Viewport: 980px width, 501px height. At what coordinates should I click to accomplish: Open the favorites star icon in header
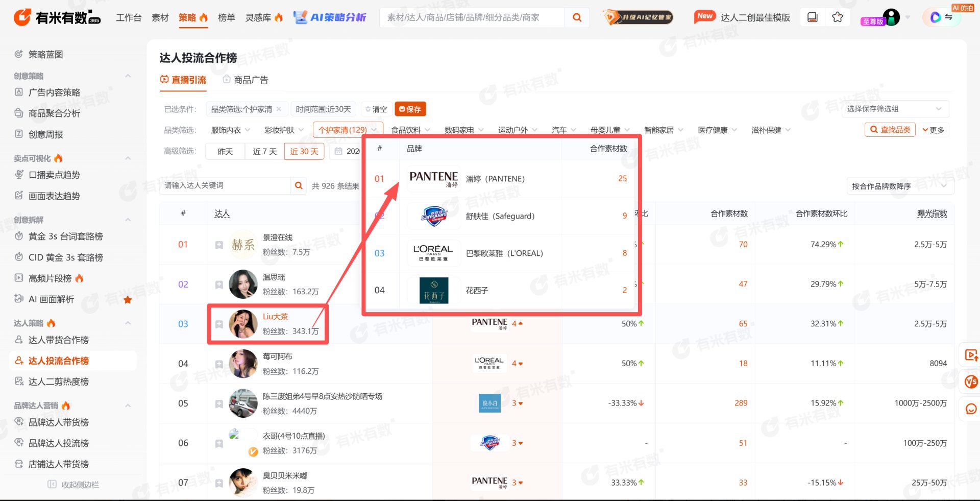pos(838,17)
